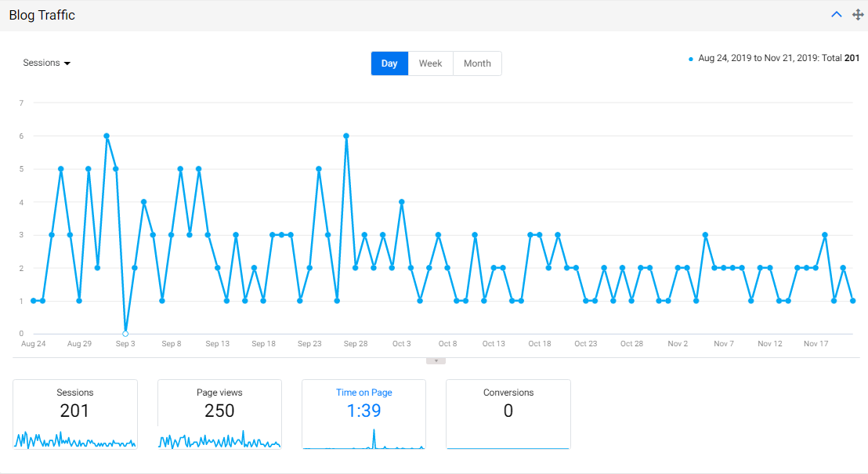Click the small collapse handle below chart

[436, 361]
